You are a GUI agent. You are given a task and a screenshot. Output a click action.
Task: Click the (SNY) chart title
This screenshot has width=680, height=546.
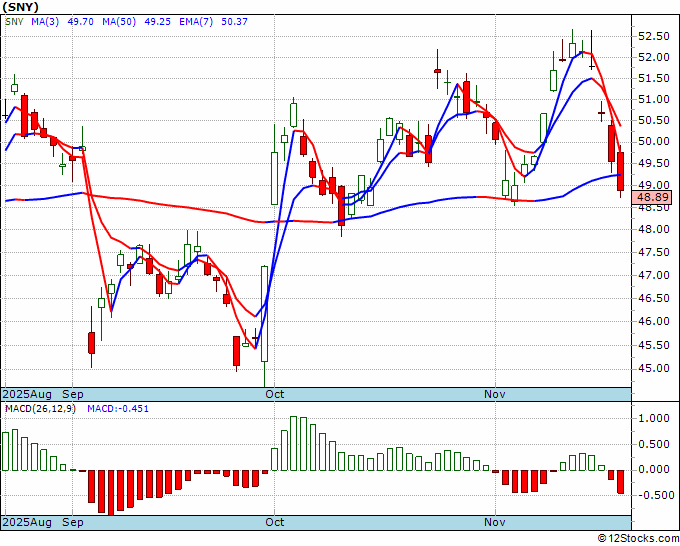click(21, 7)
